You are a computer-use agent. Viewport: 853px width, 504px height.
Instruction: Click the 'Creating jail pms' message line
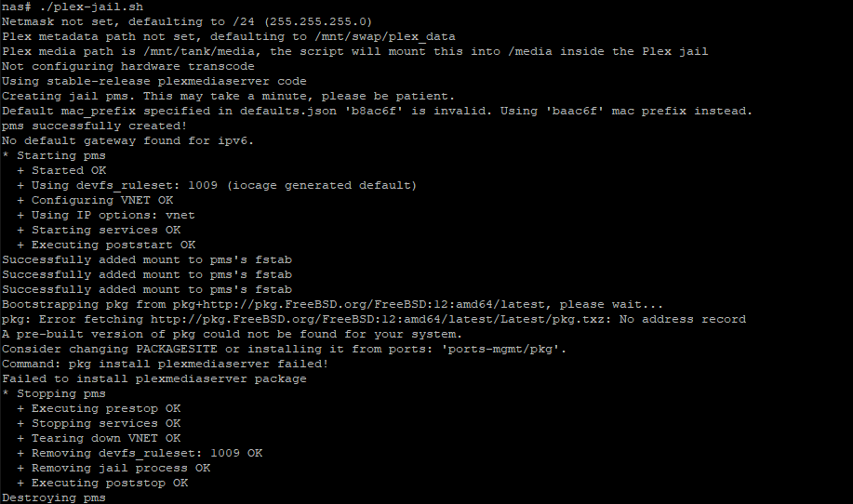click(x=228, y=96)
